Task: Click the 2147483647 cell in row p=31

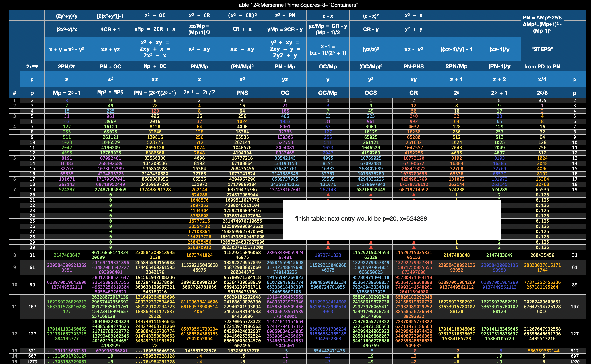Action: coord(66,255)
